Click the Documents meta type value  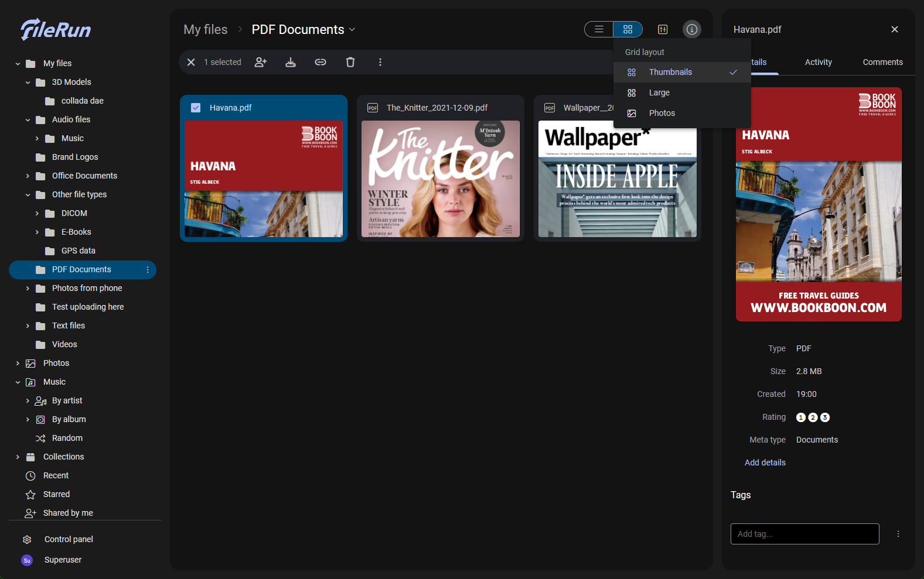pos(817,440)
